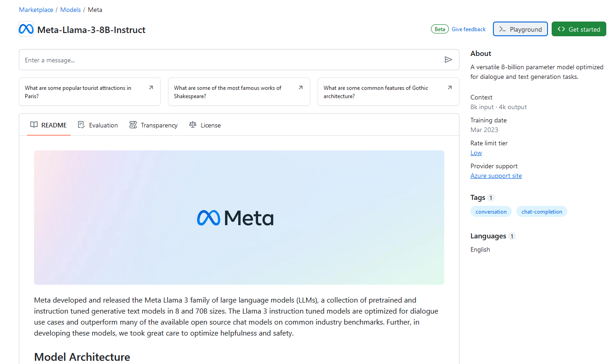615x364 pixels.
Task: Click the Meta logo icon beside model title
Action: click(26, 29)
